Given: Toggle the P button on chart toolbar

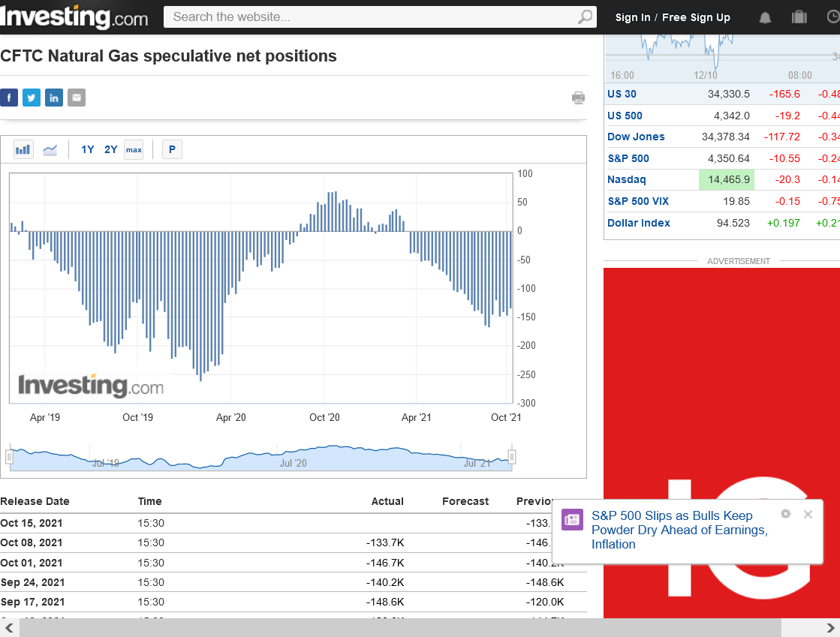Looking at the screenshot, I should pos(172,149).
